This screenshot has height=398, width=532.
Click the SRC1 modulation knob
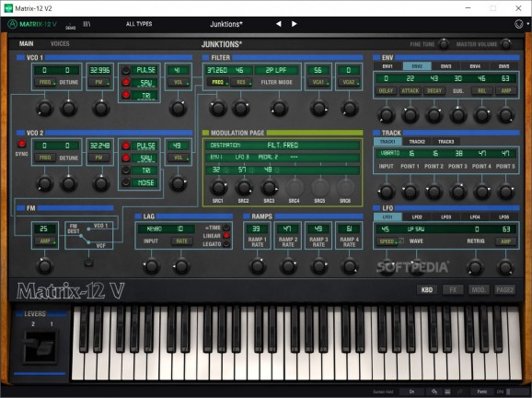pos(218,187)
